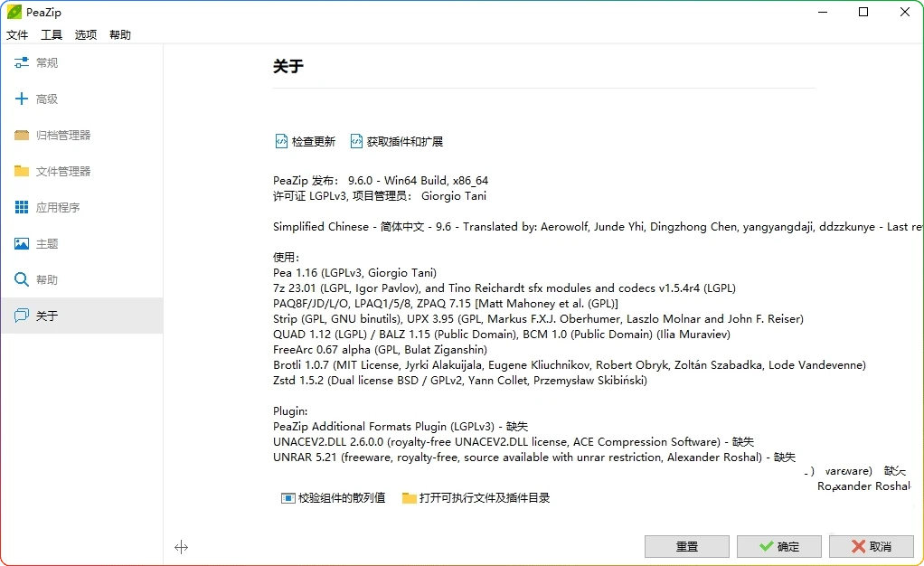Click the icon next to 校验组件的散列值
924x566 pixels.
[x=288, y=498]
